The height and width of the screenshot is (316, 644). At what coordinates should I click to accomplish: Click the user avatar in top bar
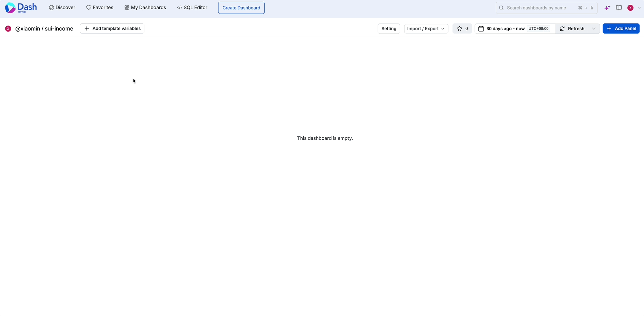coord(630,8)
